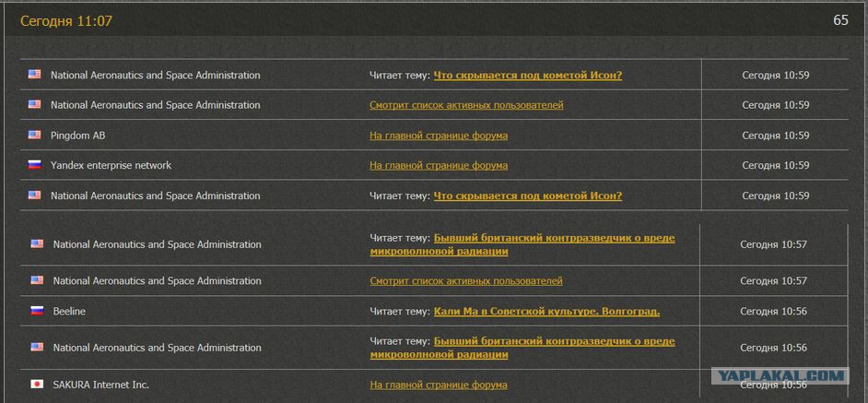Click the US flag of NASA row reading British topic at 10:57
This screenshot has height=403, width=868.
coord(37,243)
